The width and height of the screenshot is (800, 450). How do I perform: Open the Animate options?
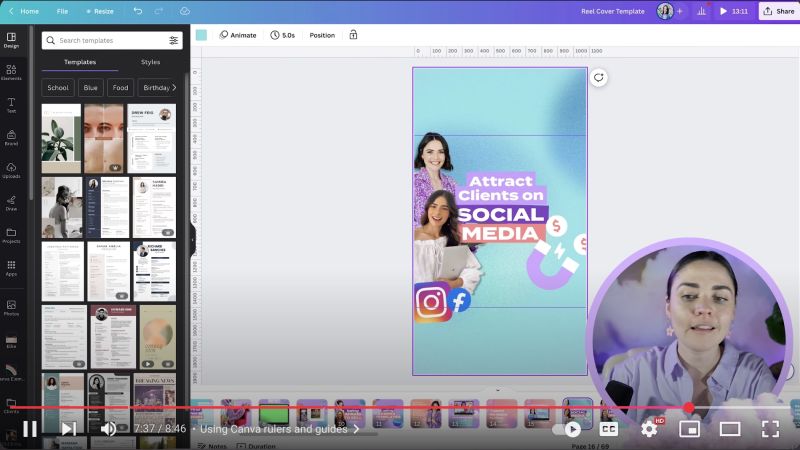click(x=238, y=35)
